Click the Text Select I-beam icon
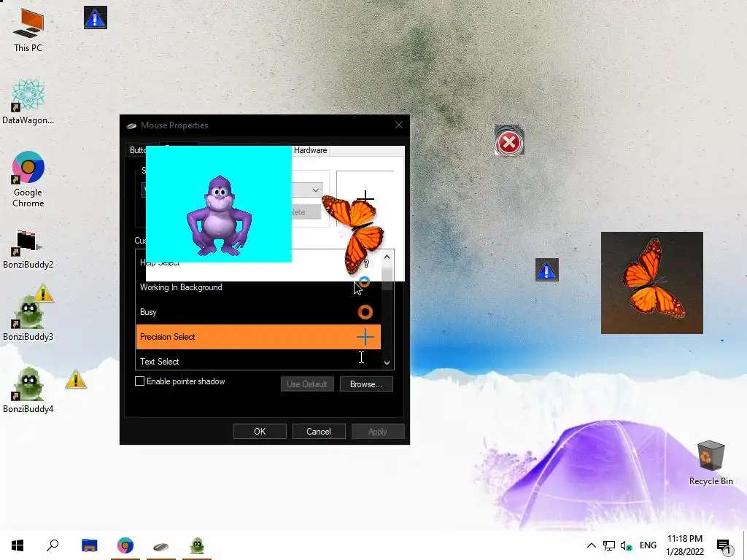Screen dimensions: 747x560 [x=362, y=357]
